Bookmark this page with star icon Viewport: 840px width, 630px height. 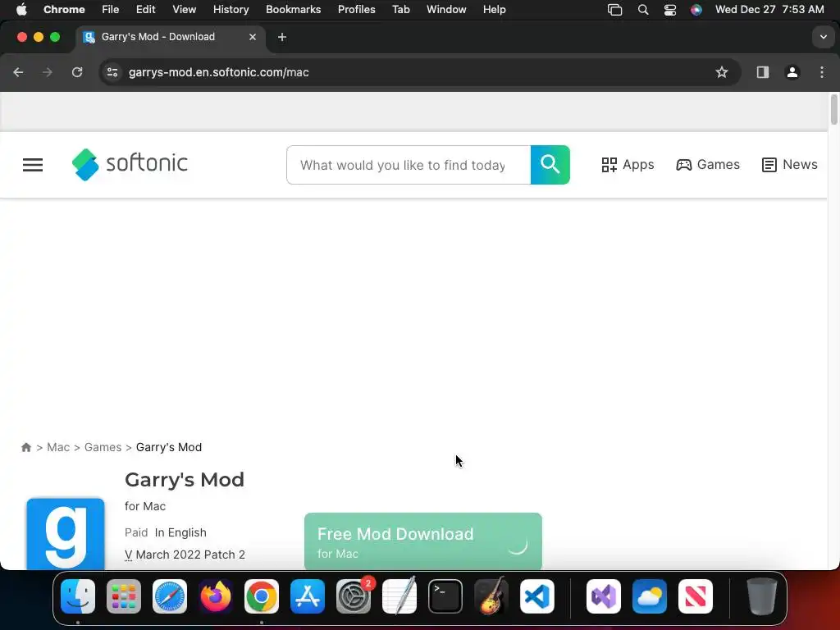point(722,72)
